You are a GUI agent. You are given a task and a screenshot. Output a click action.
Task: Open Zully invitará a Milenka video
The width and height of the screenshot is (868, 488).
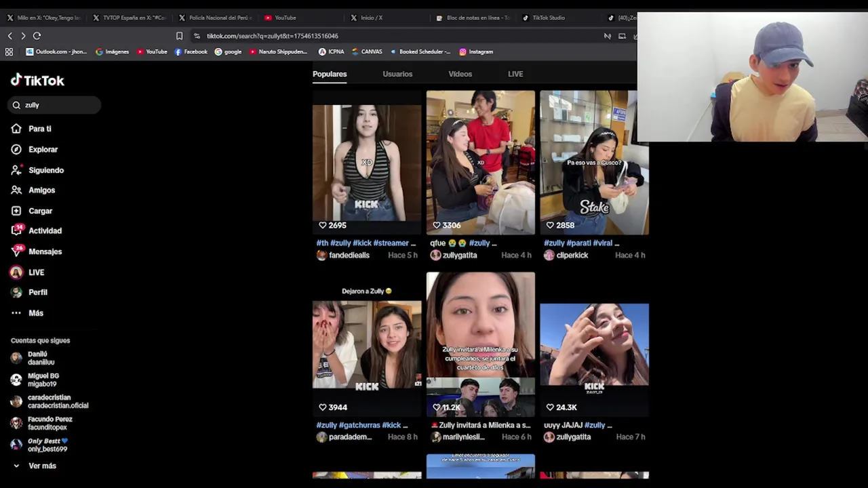pos(481,344)
